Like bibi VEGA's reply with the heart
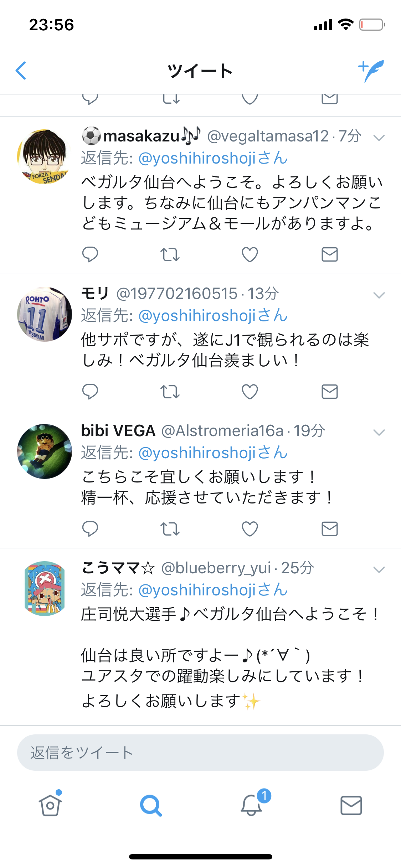401x868 pixels. (250, 529)
